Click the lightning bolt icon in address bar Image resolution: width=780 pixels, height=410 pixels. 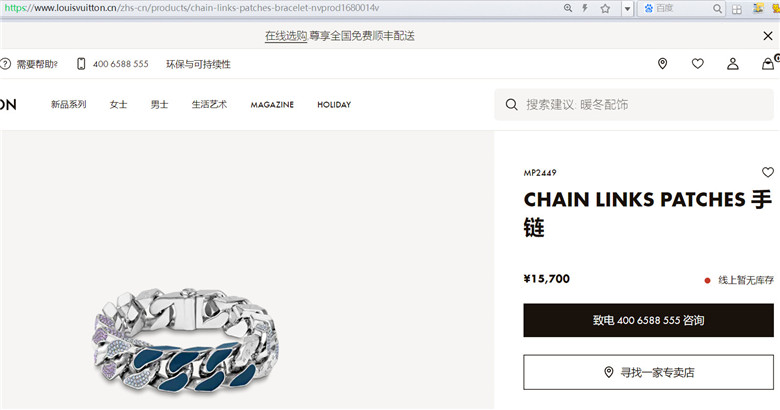click(x=585, y=8)
